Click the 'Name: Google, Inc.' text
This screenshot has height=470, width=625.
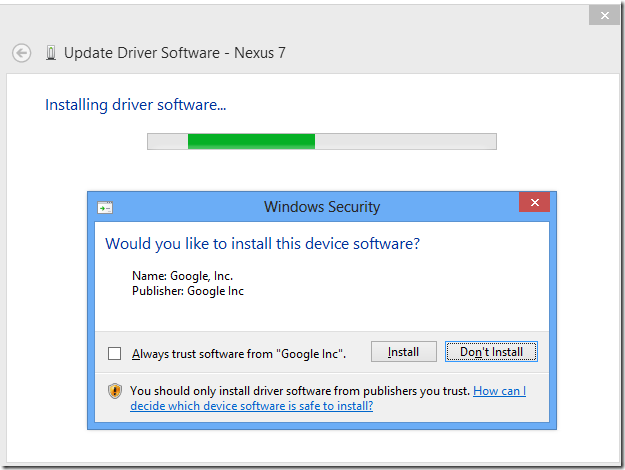pos(183,276)
